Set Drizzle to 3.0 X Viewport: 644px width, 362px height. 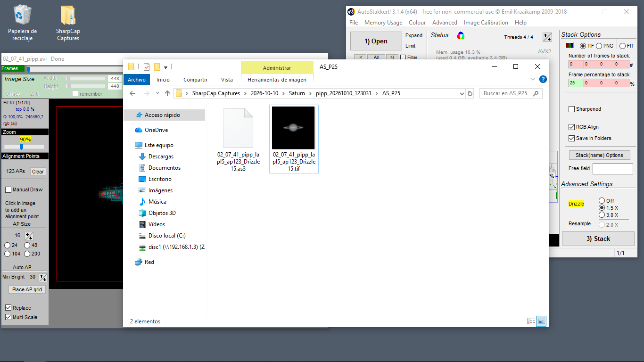click(602, 215)
